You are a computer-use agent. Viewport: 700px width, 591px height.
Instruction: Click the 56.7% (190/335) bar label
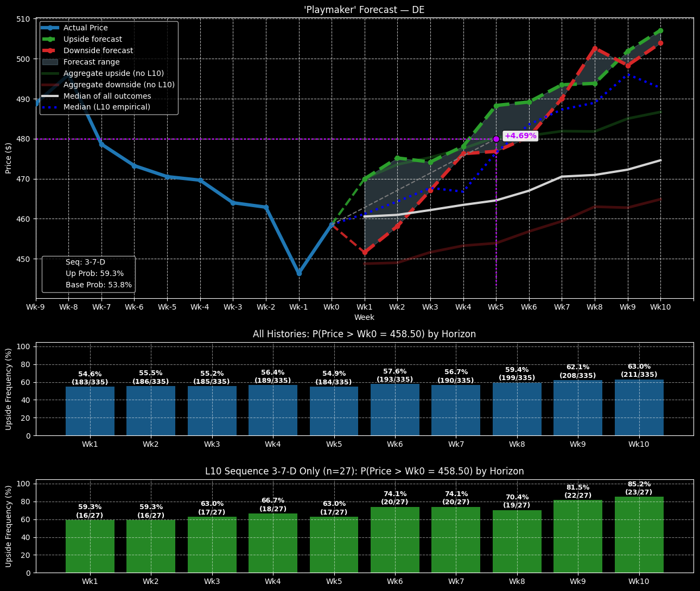456,376
